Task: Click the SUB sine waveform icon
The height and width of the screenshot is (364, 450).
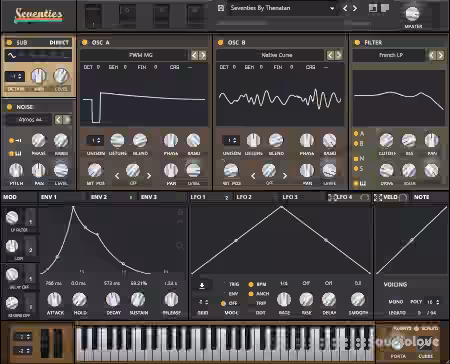Action: click(12, 56)
